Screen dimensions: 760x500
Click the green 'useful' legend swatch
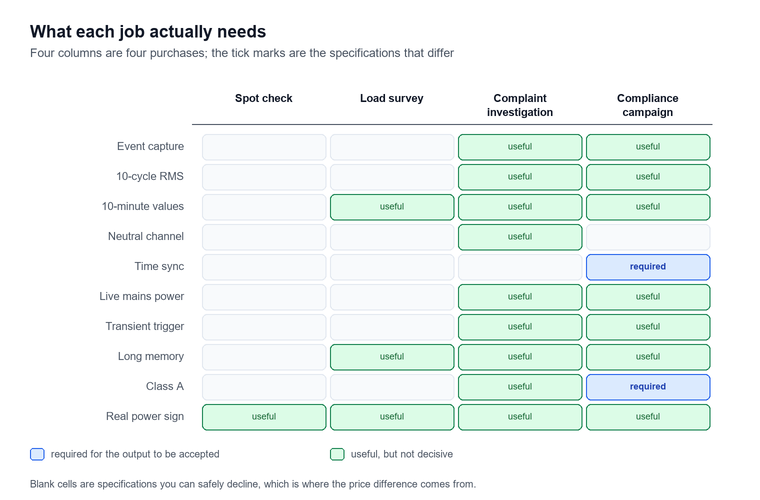(x=337, y=454)
